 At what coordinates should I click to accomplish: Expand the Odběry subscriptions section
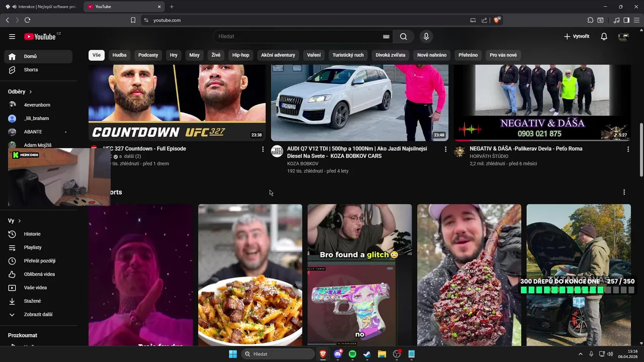click(20, 92)
